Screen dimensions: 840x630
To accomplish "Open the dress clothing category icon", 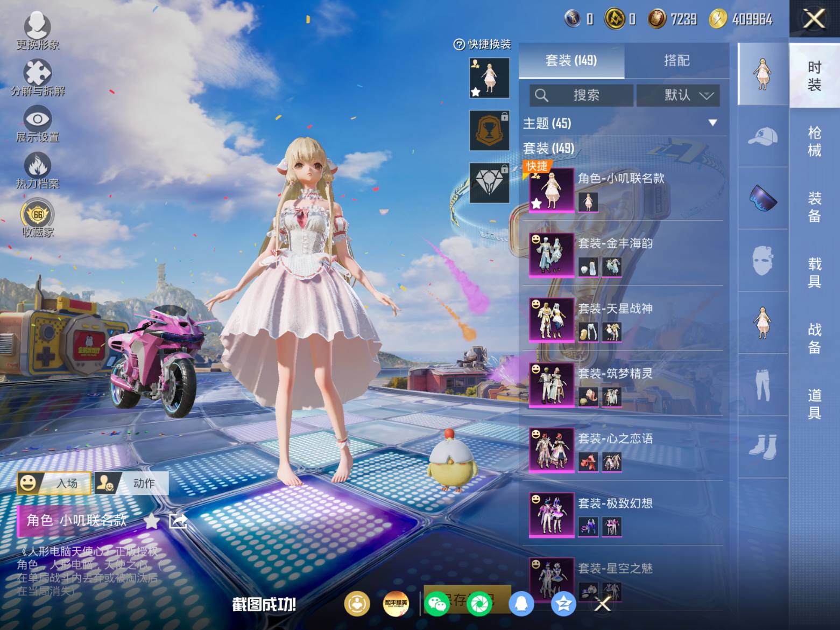I will click(x=763, y=323).
